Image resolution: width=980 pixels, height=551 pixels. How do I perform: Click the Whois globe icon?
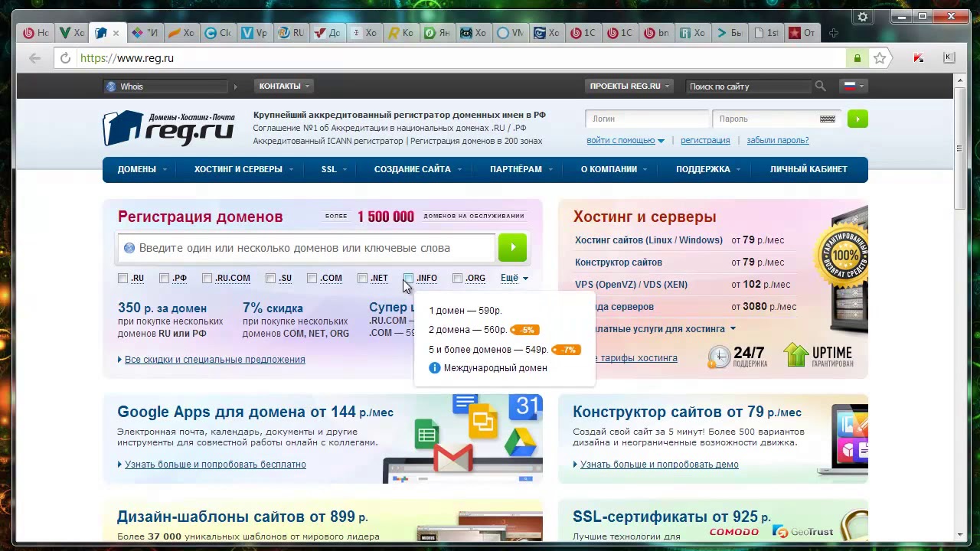coord(111,86)
